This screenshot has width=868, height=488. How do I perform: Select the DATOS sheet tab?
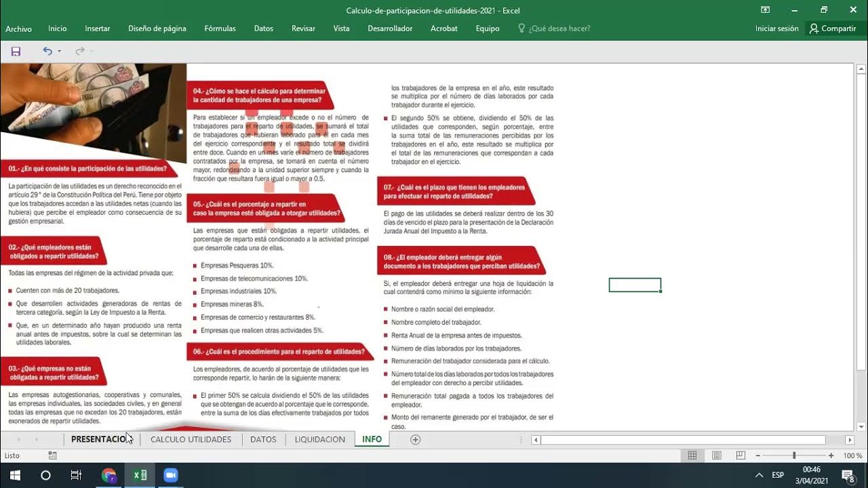[x=263, y=439]
